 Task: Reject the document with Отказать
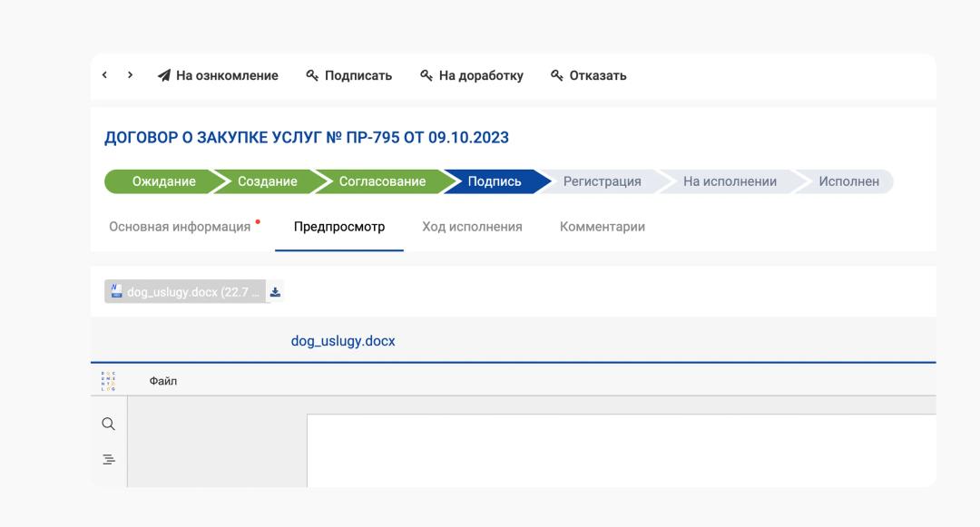click(x=588, y=76)
